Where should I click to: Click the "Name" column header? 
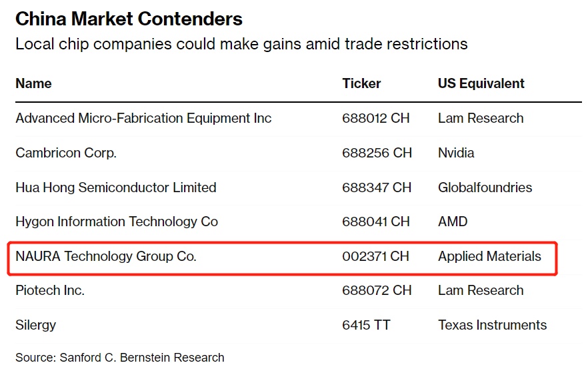pos(33,83)
